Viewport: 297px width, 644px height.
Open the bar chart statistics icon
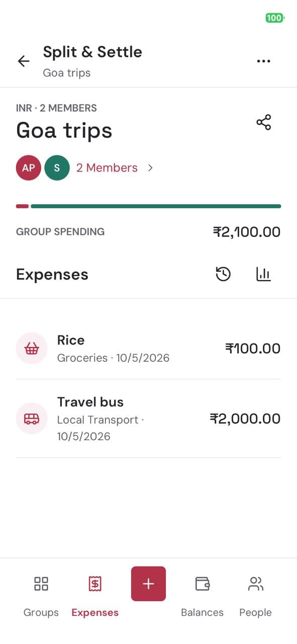(x=263, y=274)
